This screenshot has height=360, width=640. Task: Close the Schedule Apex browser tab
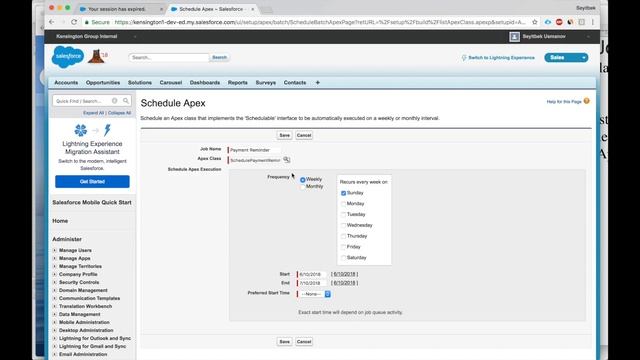click(x=253, y=9)
